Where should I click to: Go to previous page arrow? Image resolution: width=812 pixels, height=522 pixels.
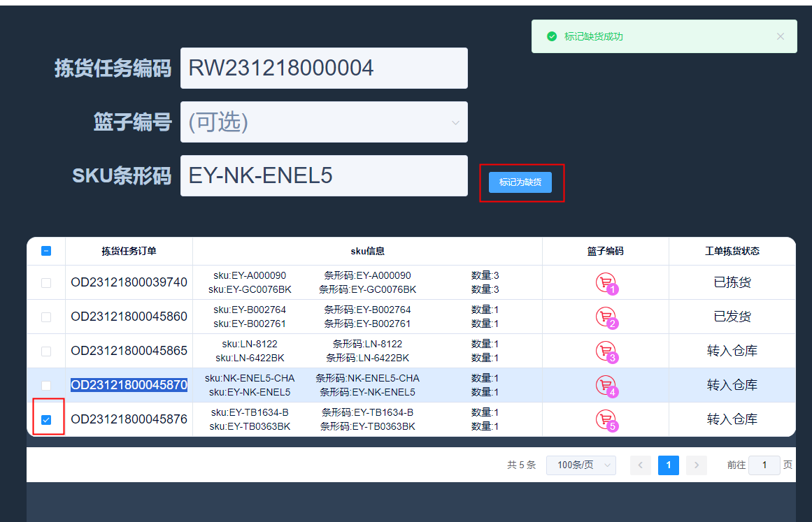pyautogui.click(x=641, y=465)
